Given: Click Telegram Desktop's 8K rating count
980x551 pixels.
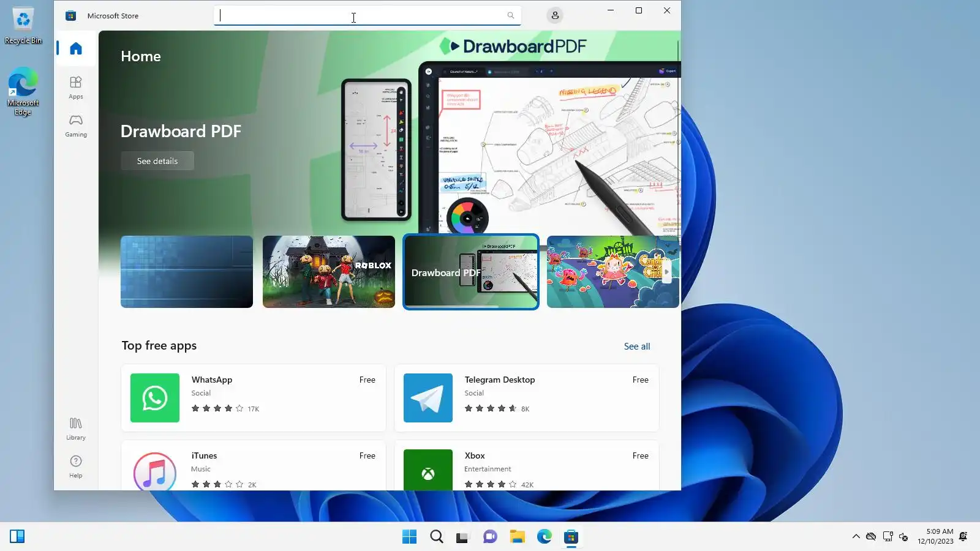Looking at the screenshot, I should click(x=526, y=409).
